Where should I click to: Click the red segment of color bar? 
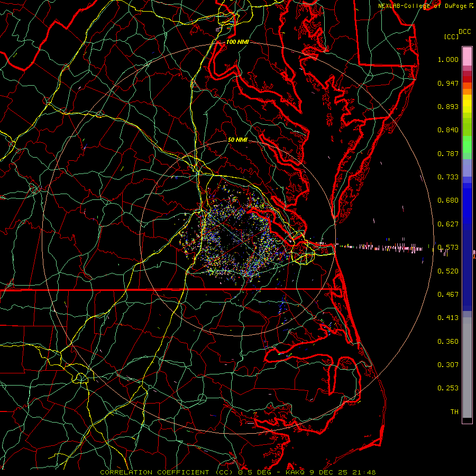467,79
